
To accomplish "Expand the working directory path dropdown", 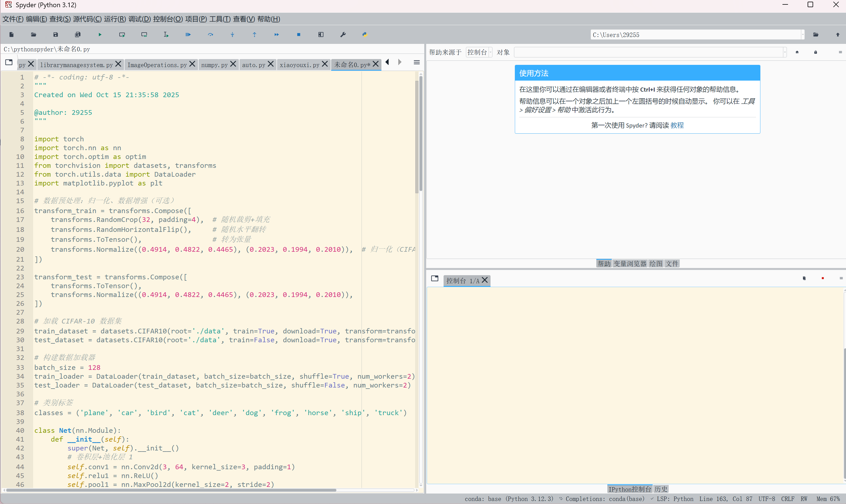I will pyautogui.click(x=803, y=35).
